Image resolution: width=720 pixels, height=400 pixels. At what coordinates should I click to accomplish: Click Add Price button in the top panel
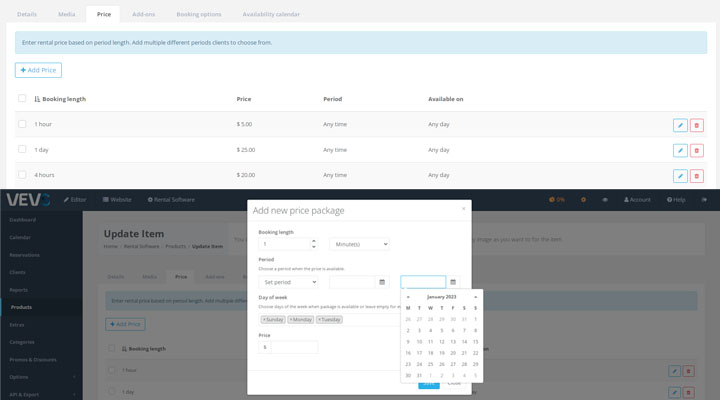click(x=38, y=70)
